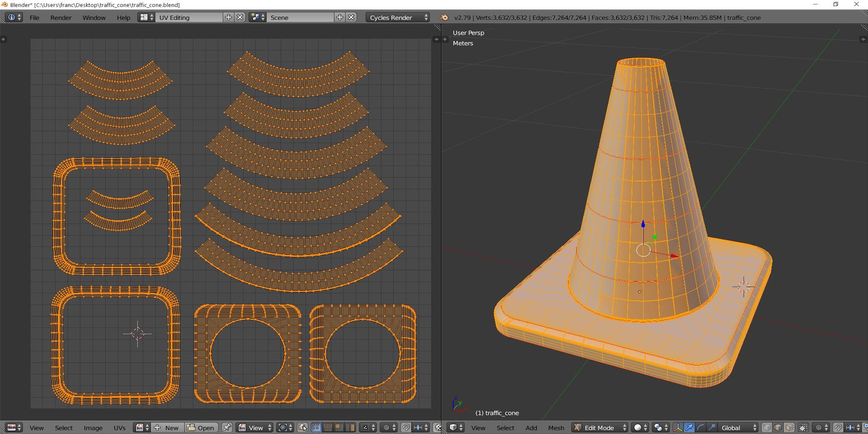The width and height of the screenshot is (868, 434).
Task: Open Global transform orientation dropdown
Action: point(738,427)
